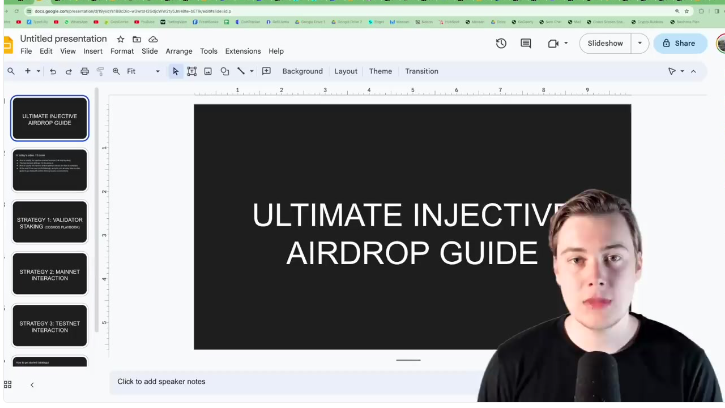
Task: Click the shape tool icon
Action: pos(225,71)
